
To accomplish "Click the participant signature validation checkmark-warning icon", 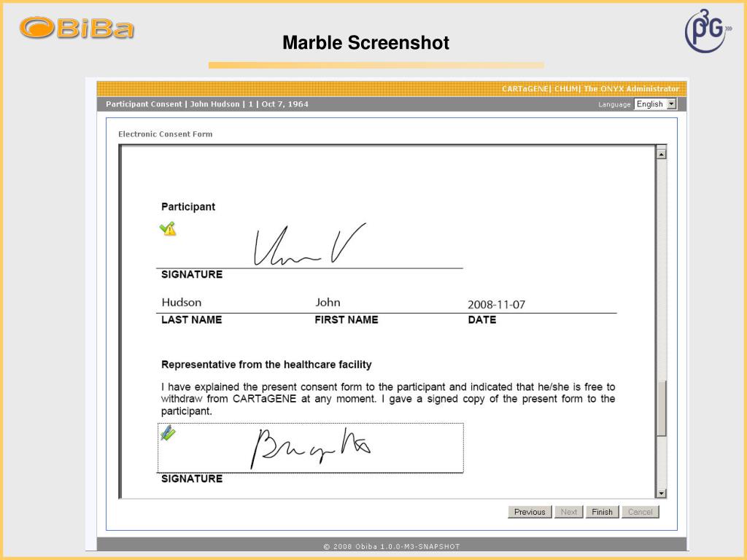I will tap(168, 229).
